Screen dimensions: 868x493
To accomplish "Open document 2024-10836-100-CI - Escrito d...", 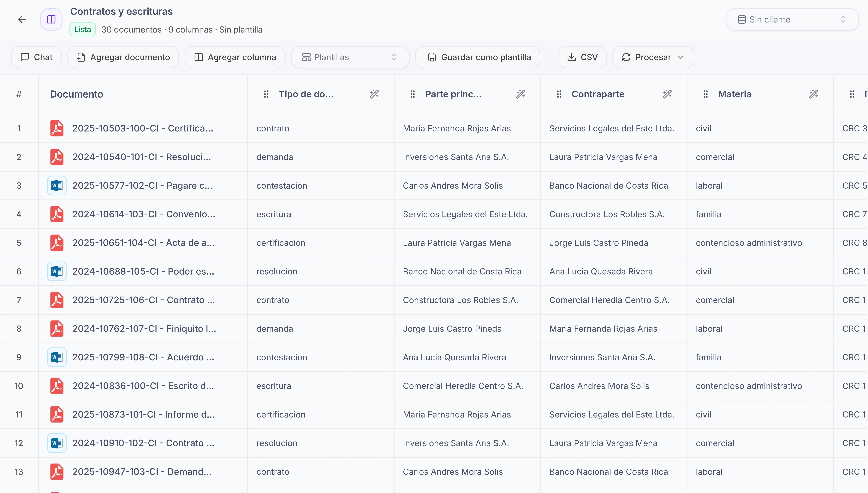I will point(143,386).
